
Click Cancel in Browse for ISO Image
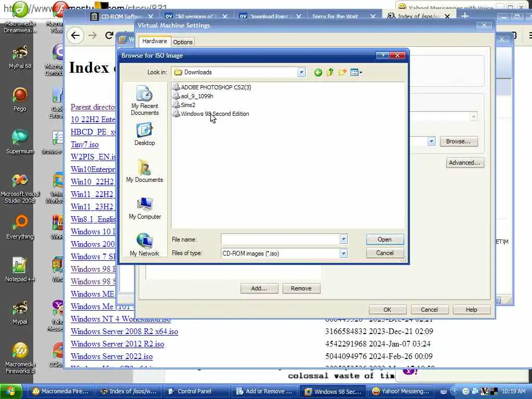pyautogui.click(x=385, y=253)
